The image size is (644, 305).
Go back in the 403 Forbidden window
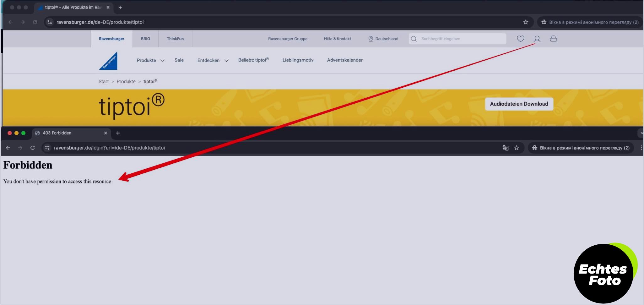click(x=8, y=148)
